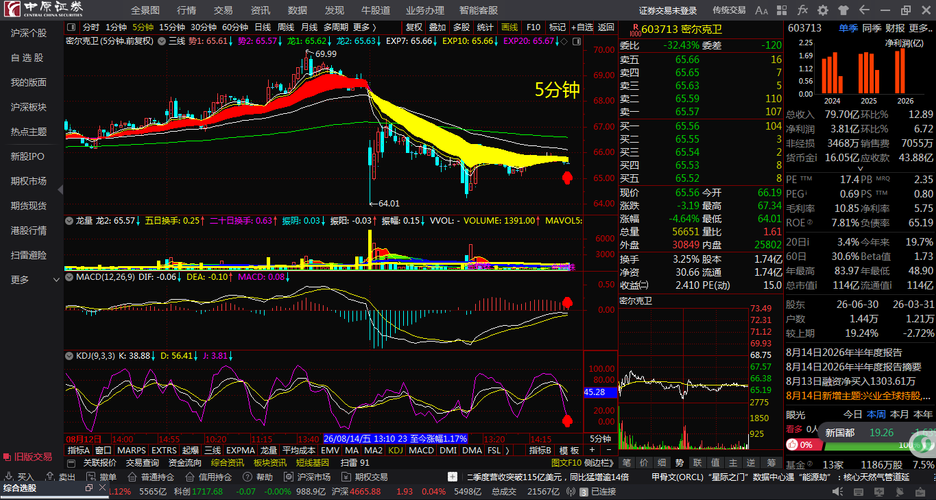Toggle 侧边栏 sidebar visibility
The width and height of the screenshot is (936, 500).
[599, 463]
